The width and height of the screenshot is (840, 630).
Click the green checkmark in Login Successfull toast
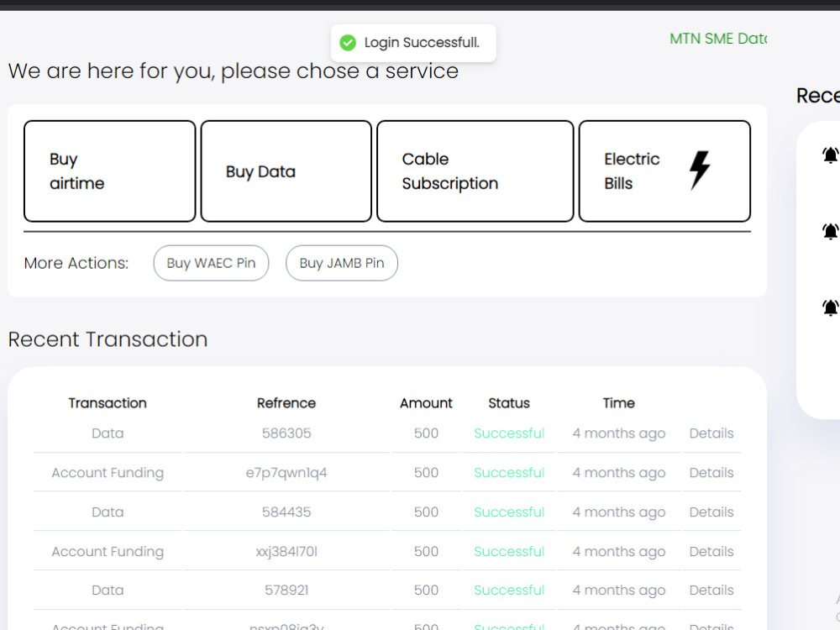(348, 43)
